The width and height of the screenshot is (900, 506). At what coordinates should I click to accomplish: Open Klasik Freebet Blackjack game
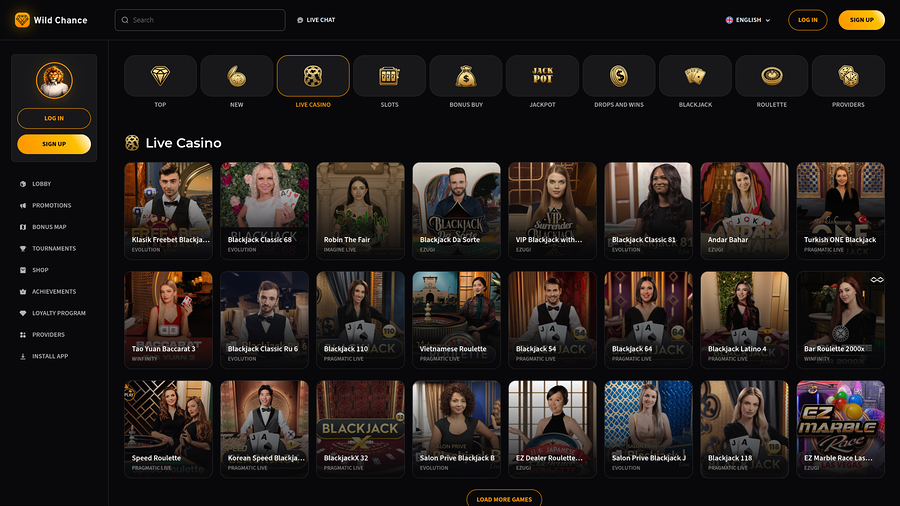[168, 211]
